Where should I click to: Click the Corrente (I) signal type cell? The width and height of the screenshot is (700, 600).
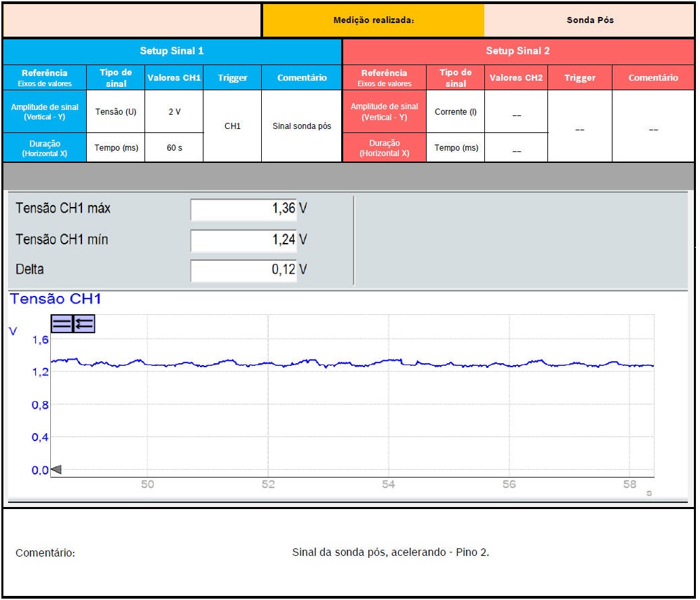[x=455, y=111]
